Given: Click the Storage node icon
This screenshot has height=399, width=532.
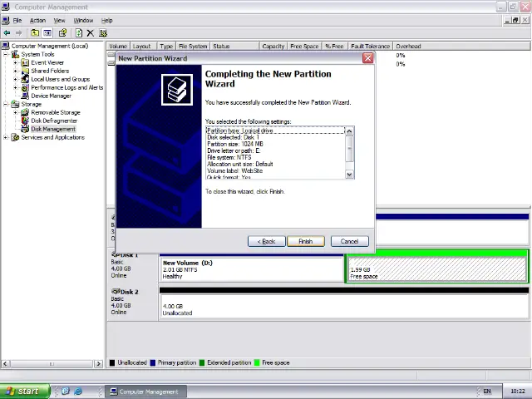Looking at the screenshot, I should pos(15,104).
